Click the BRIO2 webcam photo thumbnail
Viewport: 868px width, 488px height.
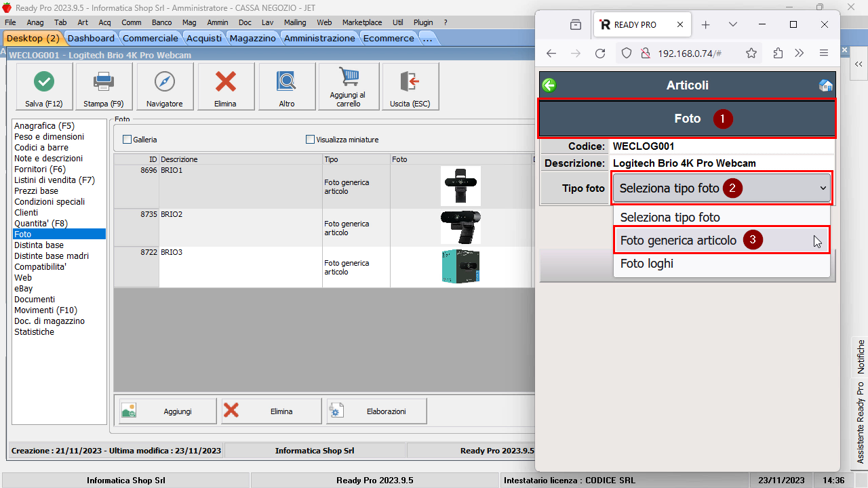pyautogui.click(x=460, y=227)
